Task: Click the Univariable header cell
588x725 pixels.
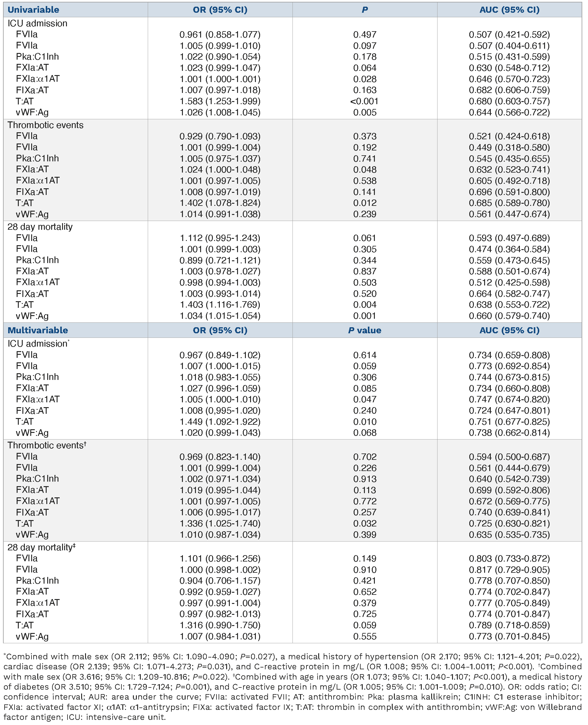Action: [34, 10]
